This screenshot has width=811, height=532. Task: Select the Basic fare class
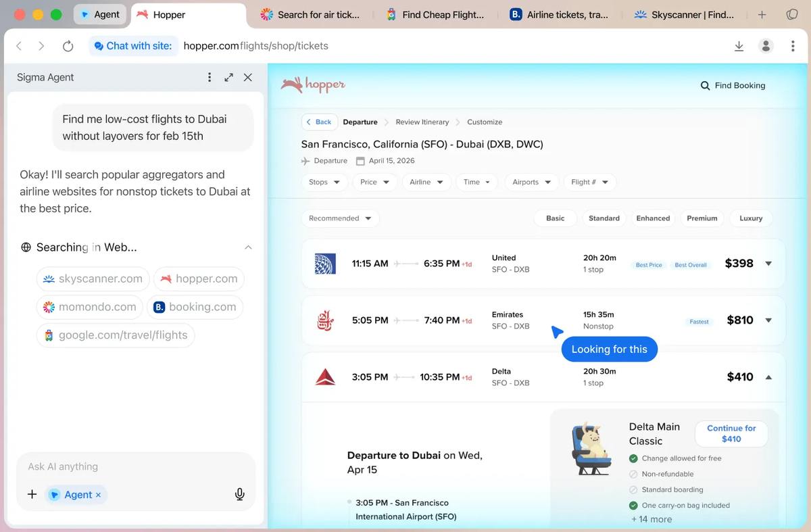pos(556,218)
